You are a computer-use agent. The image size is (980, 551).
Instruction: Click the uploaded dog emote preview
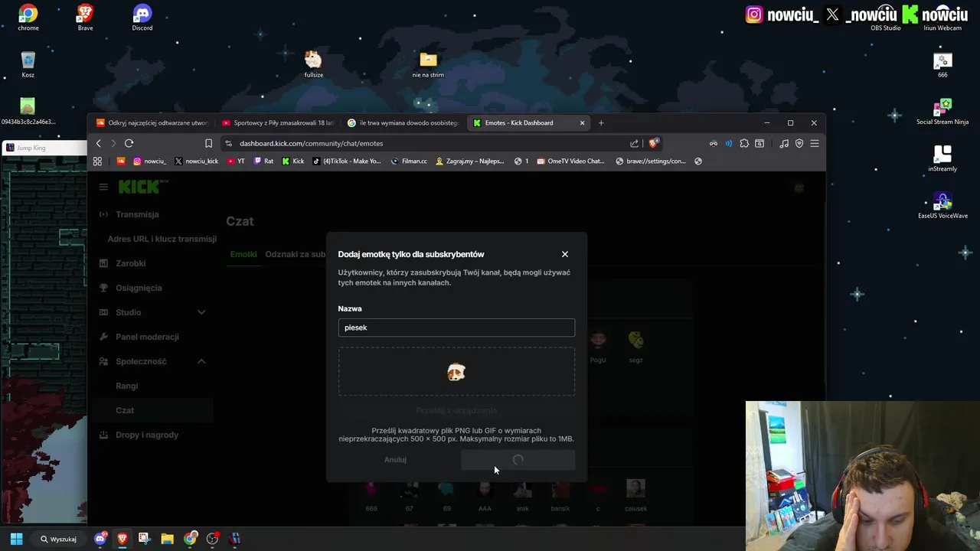pyautogui.click(x=456, y=372)
